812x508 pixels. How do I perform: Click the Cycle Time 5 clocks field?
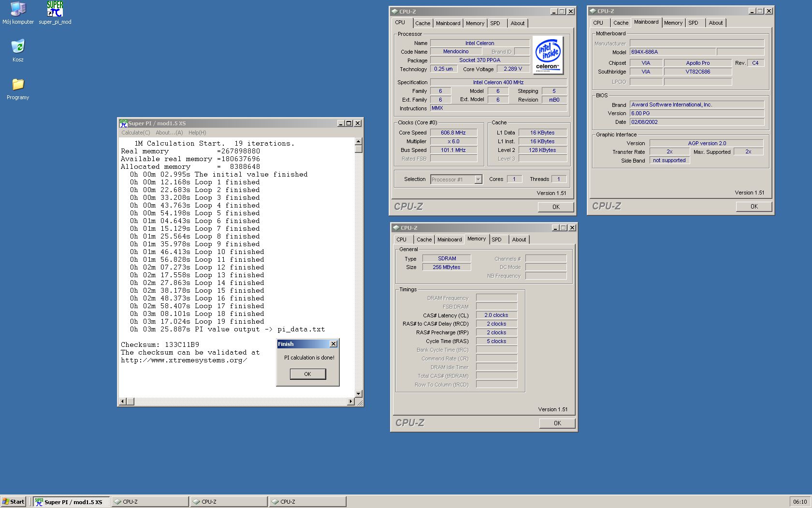(x=496, y=341)
